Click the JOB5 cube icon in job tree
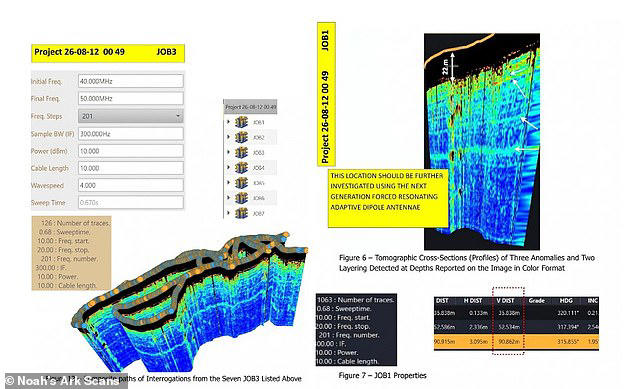634x389 pixels. pos(241,183)
